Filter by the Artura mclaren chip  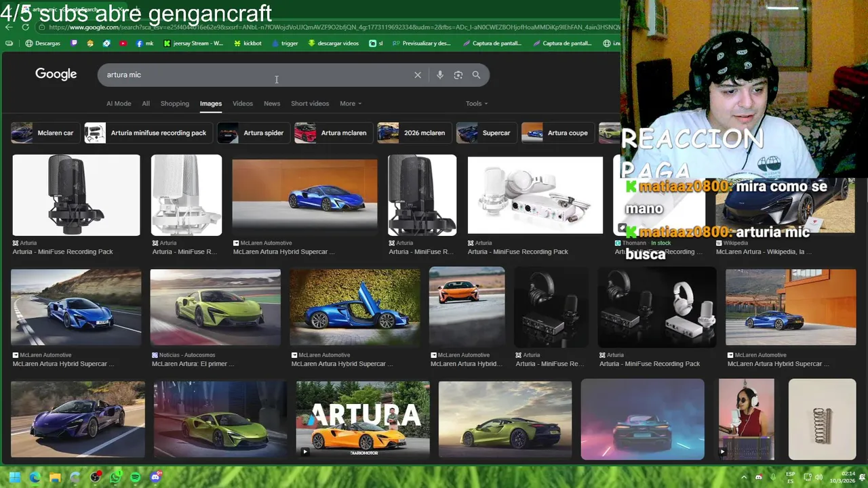[x=334, y=133]
